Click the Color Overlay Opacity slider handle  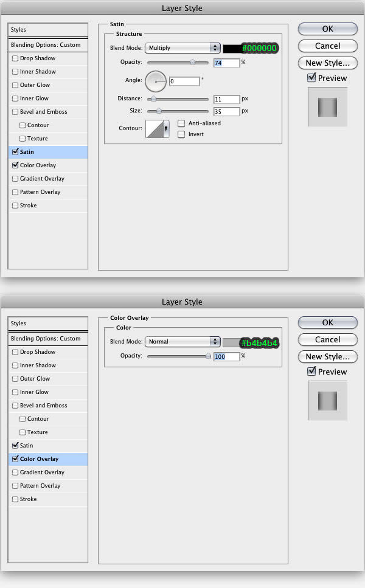pos(208,356)
